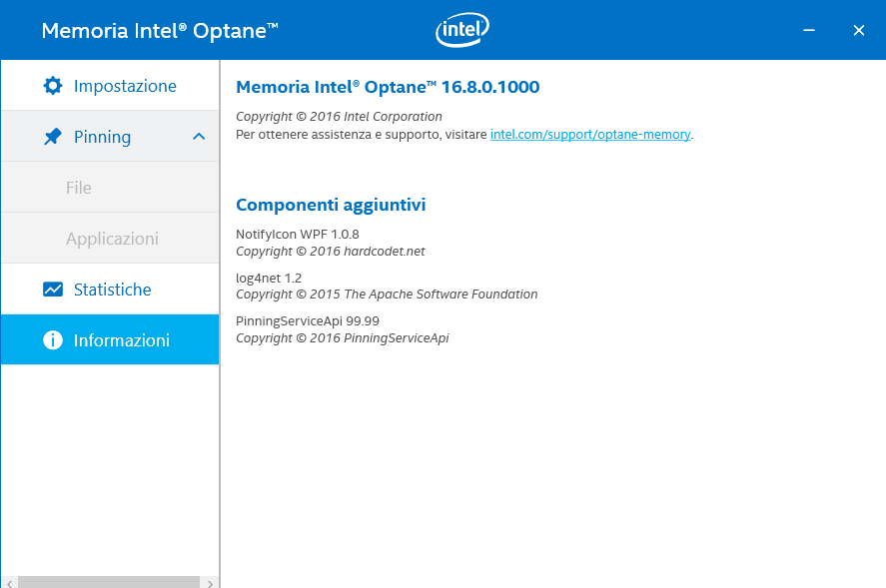Choose File under Pinning
Image resolution: width=886 pixels, height=588 pixels.
click(x=79, y=188)
